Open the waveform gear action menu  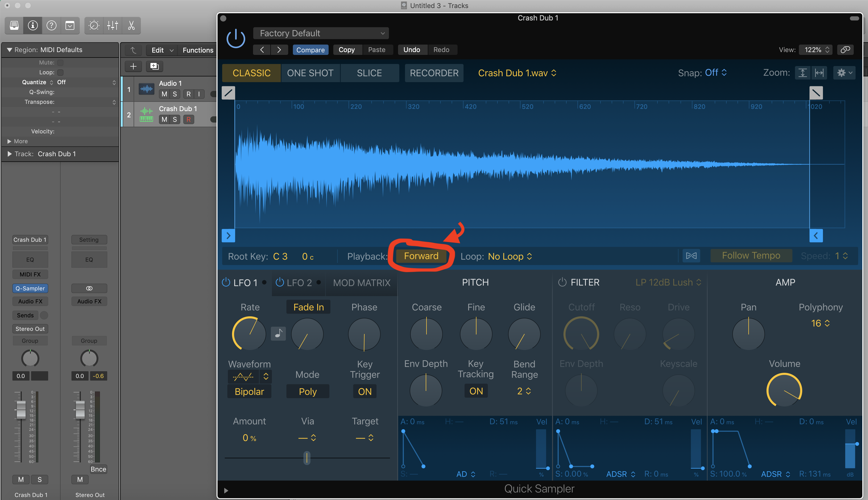844,73
